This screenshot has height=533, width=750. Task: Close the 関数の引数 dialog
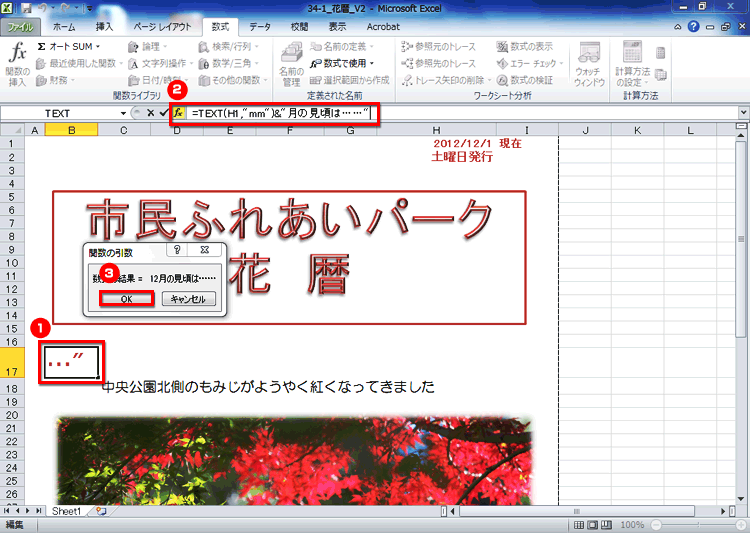pos(205,250)
